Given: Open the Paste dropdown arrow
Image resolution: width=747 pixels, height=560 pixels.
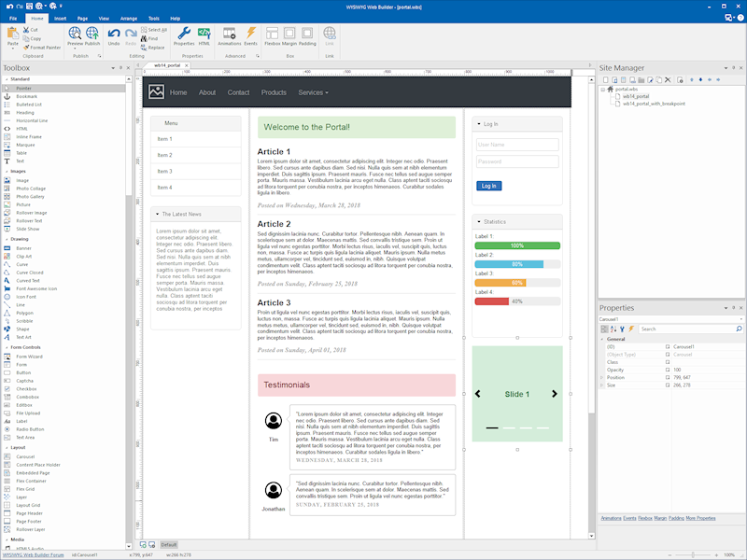Looking at the screenshot, I should pos(12,50).
